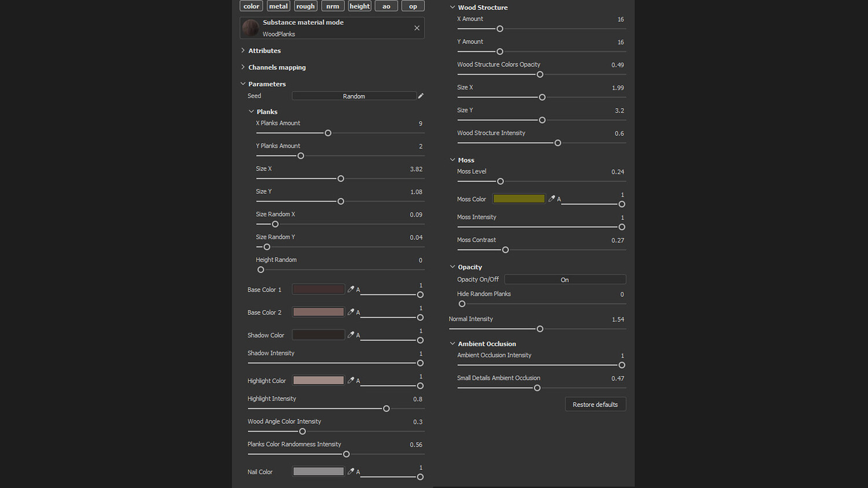Viewport: 868px width, 488px height.
Task: Toggle the Opacity On/Off button
Action: [x=565, y=279]
